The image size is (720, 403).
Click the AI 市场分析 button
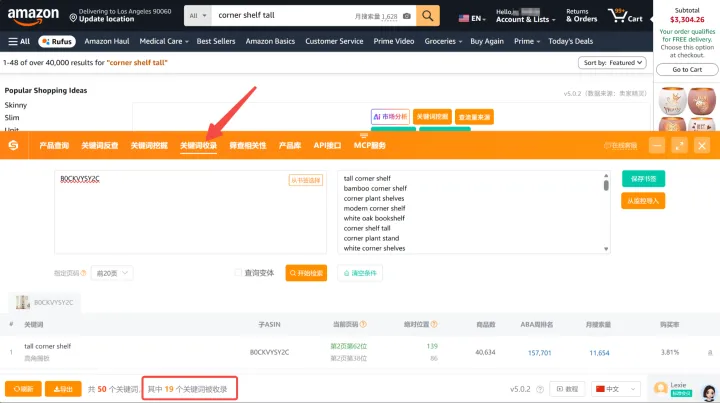click(x=390, y=117)
